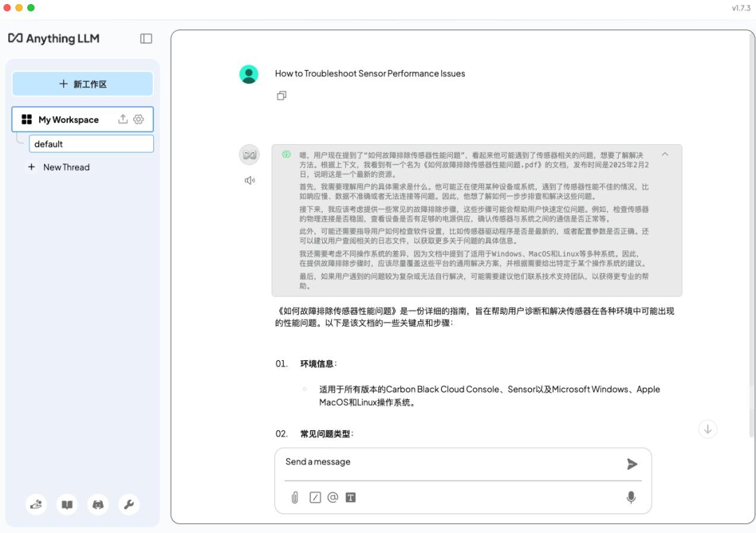Create a new workspace with 新工作区 button

coord(83,84)
